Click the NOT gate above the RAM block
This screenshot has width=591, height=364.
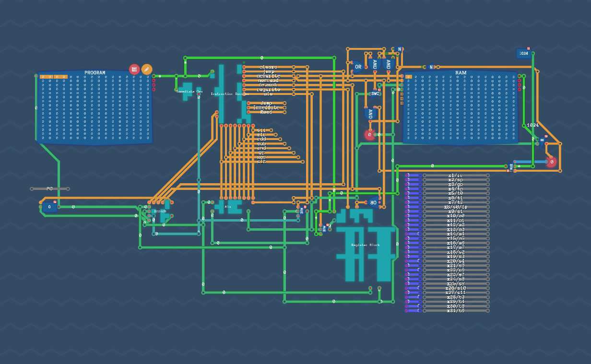[430, 67]
